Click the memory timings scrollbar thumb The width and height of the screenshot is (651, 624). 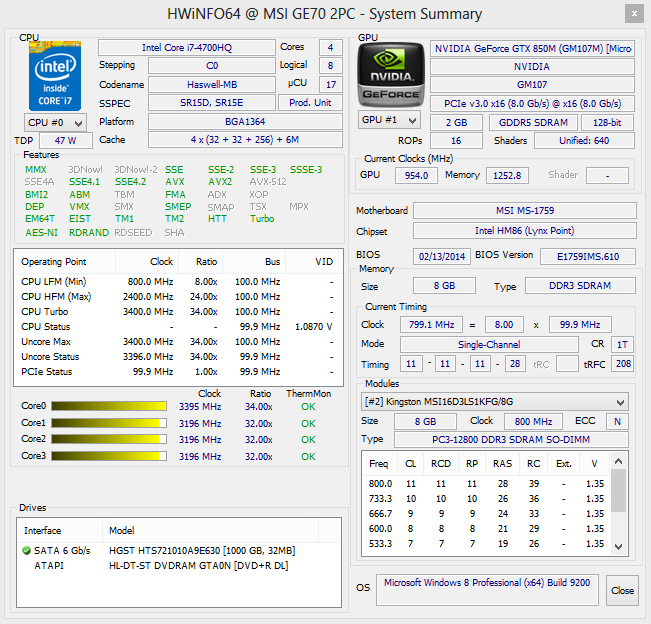click(x=618, y=490)
